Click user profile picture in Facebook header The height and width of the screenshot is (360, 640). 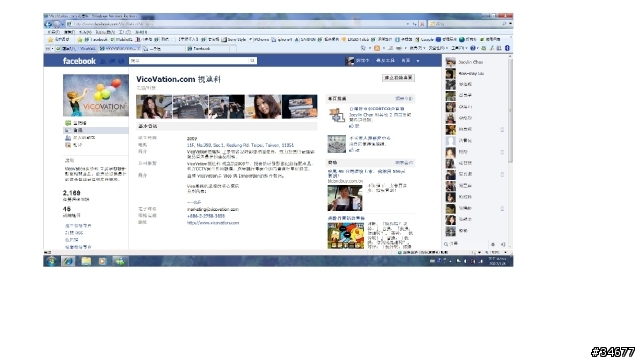pos(349,61)
